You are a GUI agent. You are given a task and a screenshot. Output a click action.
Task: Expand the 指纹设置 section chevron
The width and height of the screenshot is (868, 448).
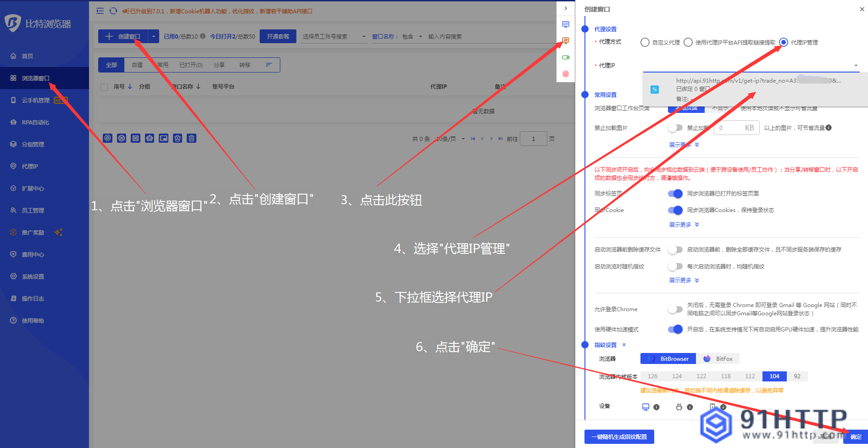624,345
